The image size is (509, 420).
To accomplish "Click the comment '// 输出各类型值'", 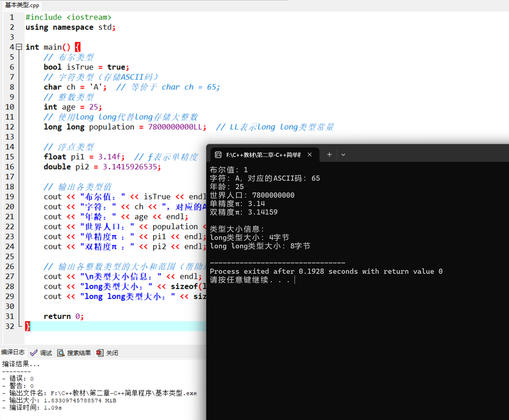I will (78, 187).
